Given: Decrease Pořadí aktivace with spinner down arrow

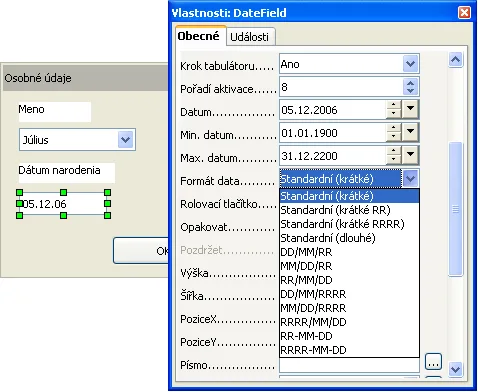Looking at the screenshot, I should [x=410, y=91].
